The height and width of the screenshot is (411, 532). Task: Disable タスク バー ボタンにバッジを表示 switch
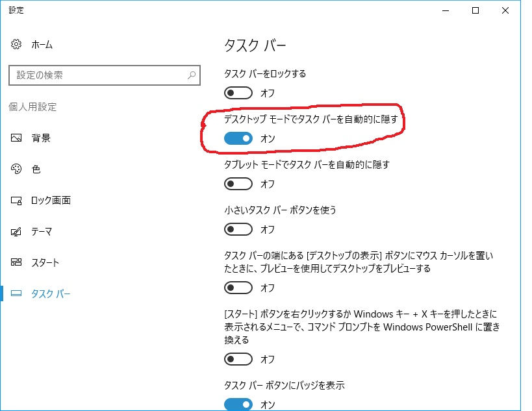click(x=238, y=405)
